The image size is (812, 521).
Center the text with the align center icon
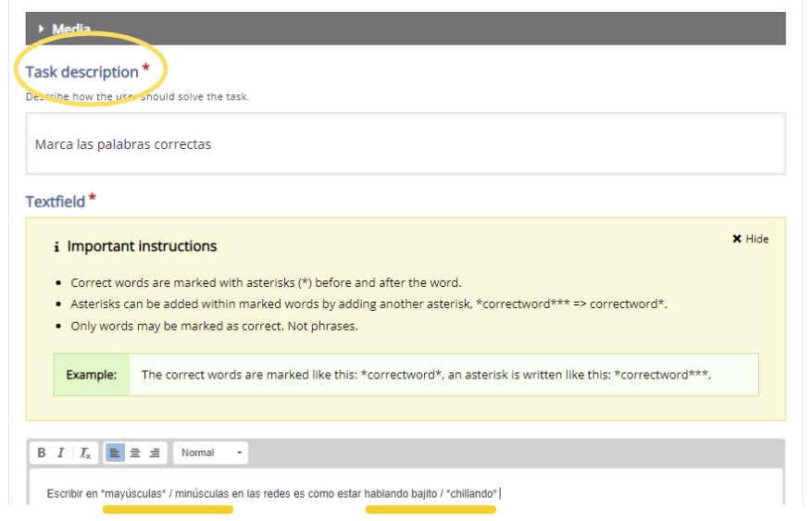pyautogui.click(x=135, y=453)
